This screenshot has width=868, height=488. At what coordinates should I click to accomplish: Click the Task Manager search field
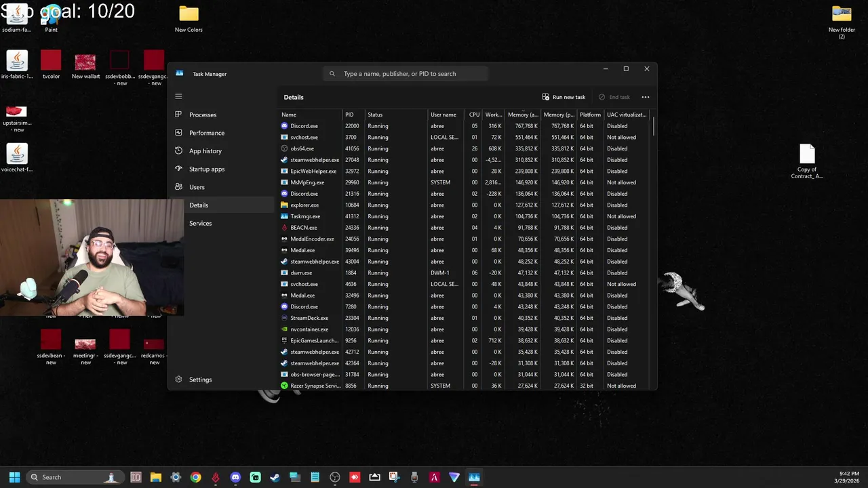(x=406, y=73)
